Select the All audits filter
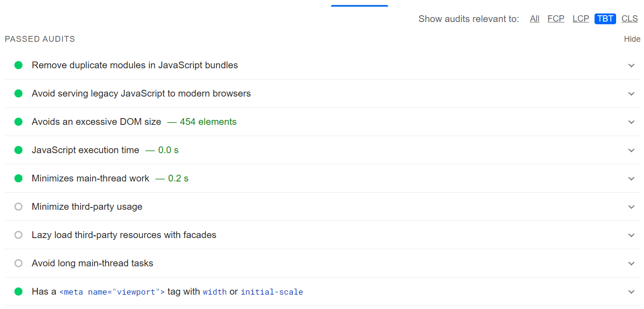 tap(534, 18)
